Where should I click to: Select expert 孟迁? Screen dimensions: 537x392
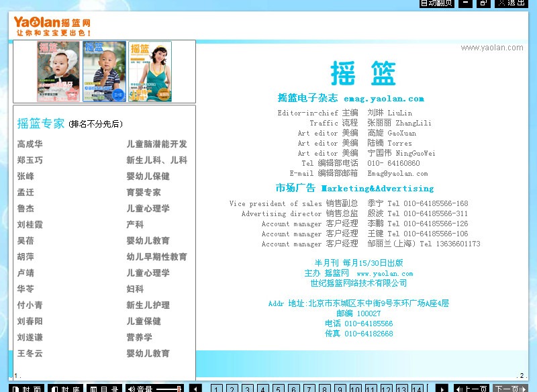pos(26,192)
